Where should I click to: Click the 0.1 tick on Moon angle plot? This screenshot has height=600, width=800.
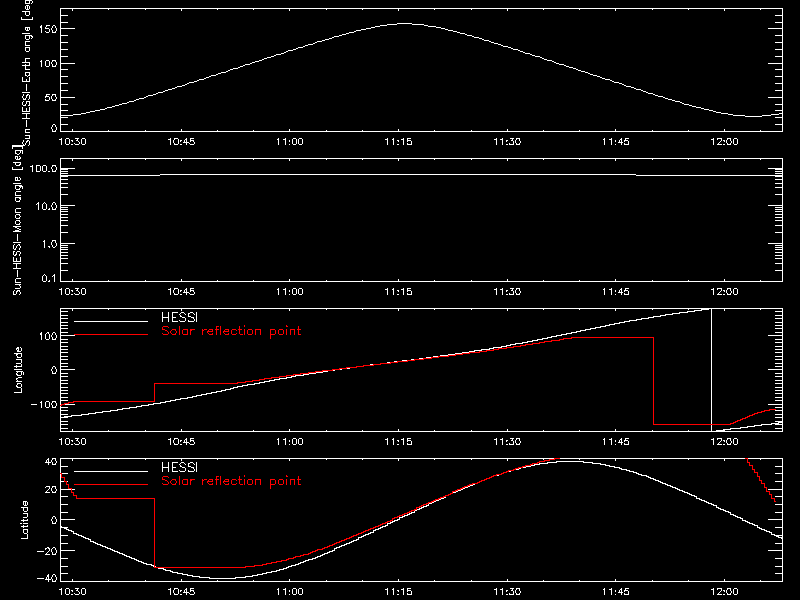[49, 278]
